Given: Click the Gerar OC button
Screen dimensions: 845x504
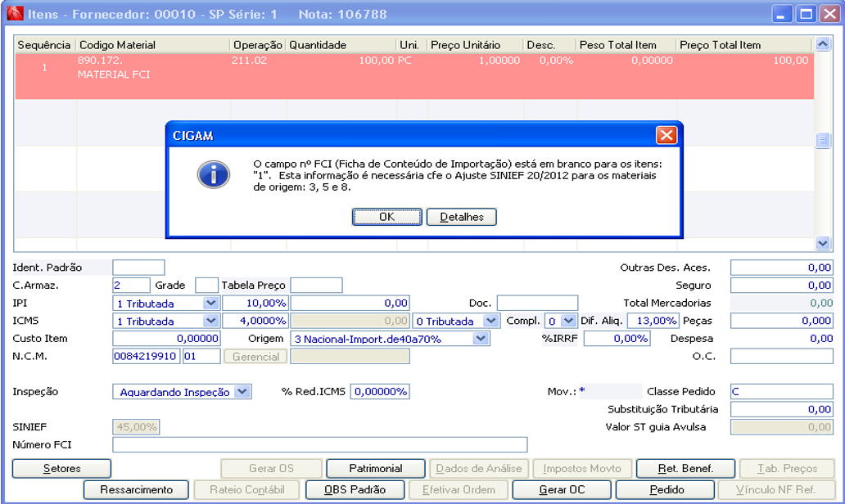Looking at the screenshot, I should click(x=562, y=489).
